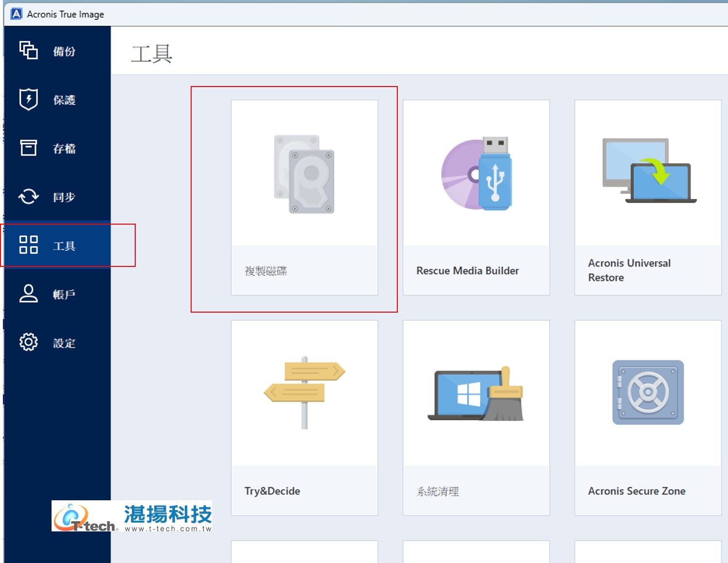The height and width of the screenshot is (563, 728).
Task: Open Acronis Universal Restore label
Action: pyautogui.click(x=629, y=270)
